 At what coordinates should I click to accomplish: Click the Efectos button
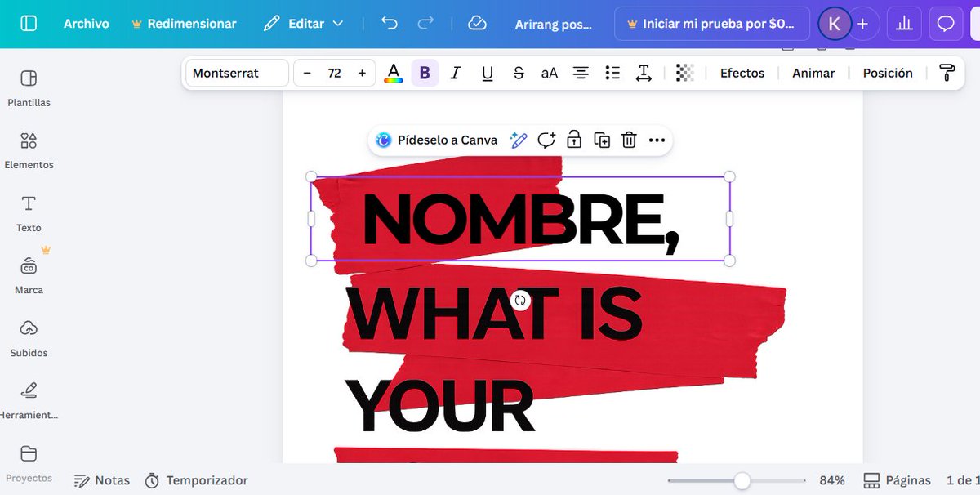[741, 73]
